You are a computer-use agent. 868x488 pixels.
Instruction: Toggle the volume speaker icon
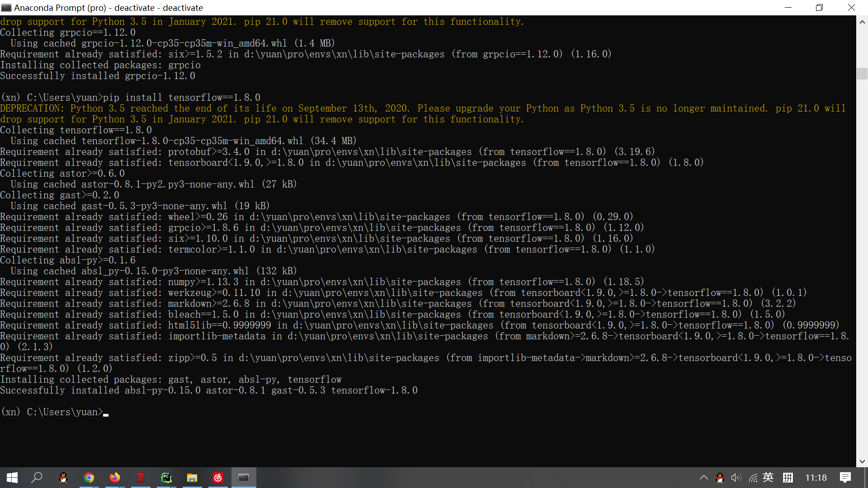[x=736, y=478]
